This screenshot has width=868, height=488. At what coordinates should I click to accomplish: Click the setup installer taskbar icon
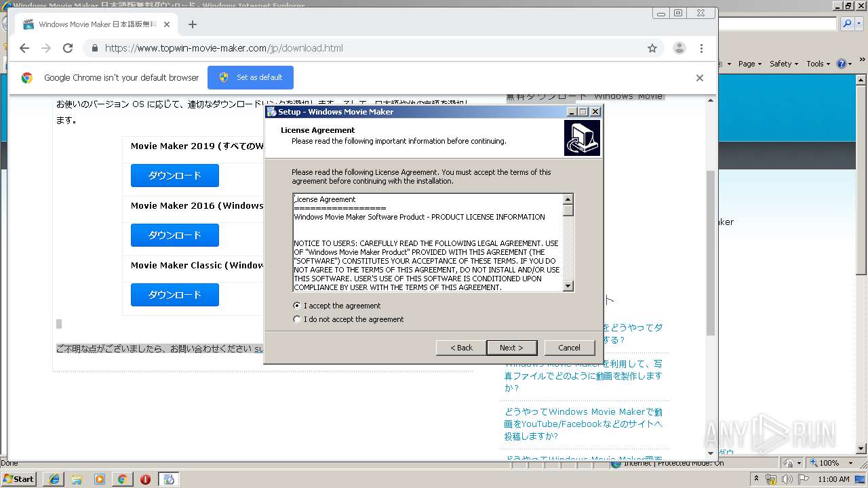click(x=169, y=479)
